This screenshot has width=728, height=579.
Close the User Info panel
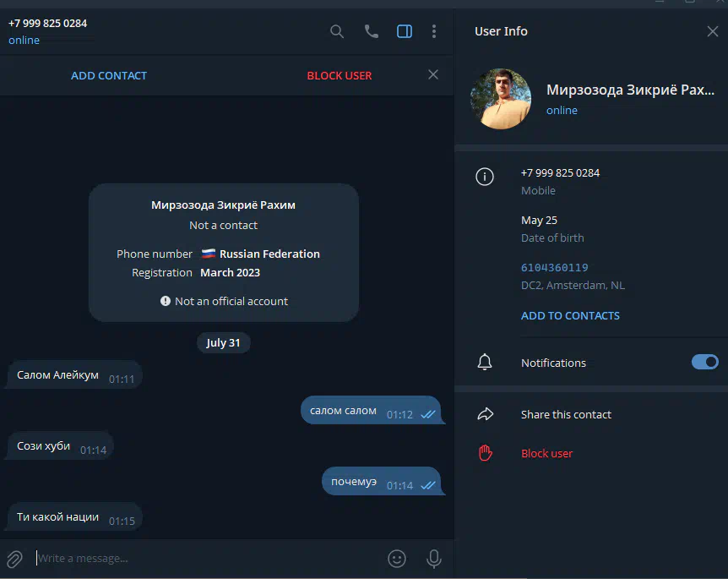click(712, 31)
